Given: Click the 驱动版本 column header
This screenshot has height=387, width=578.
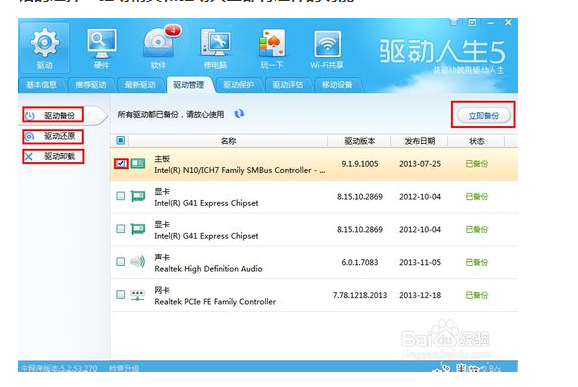Looking at the screenshot, I should (359, 141).
